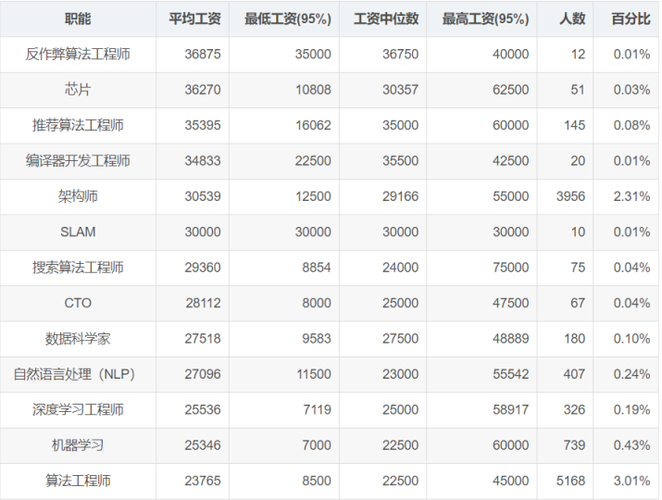The image size is (662, 500).
Task: Click headcount value 407
Action: [x=574, y=374]
